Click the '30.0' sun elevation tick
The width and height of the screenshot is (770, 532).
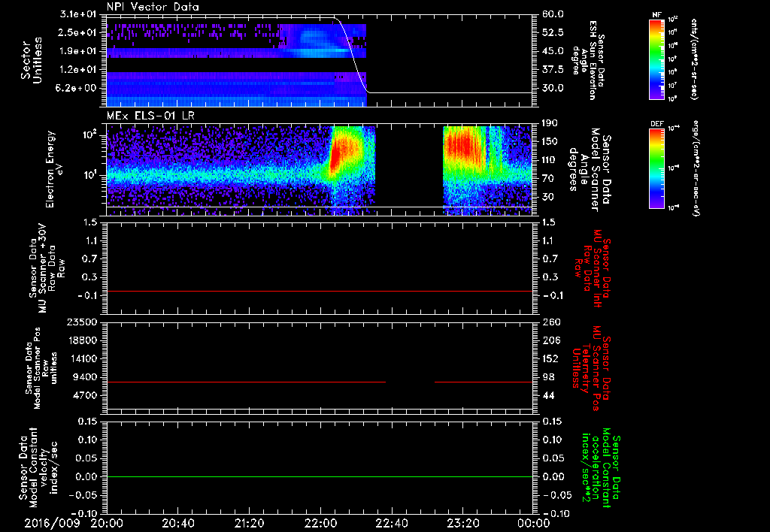[553, 89]
